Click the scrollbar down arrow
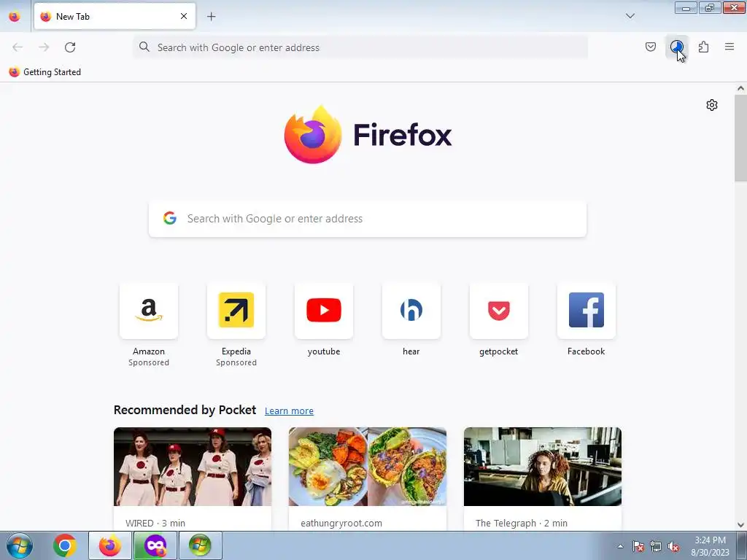Image resolution: width=747 pixels, height=560 pixels. coord(740,525)
